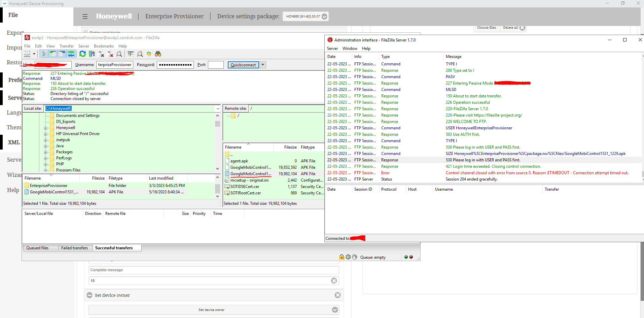
Task: Click the Complete message text field
Action: point(214,270)
